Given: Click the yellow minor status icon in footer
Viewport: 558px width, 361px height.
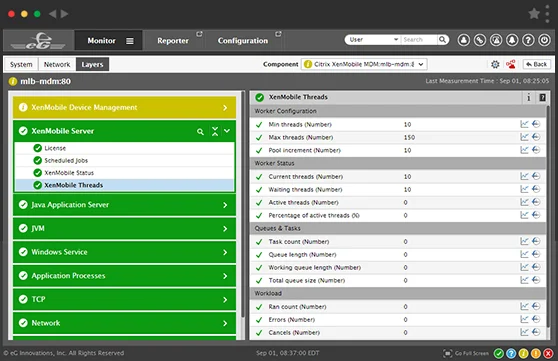Looking at the screenshot, I should 523,353.
